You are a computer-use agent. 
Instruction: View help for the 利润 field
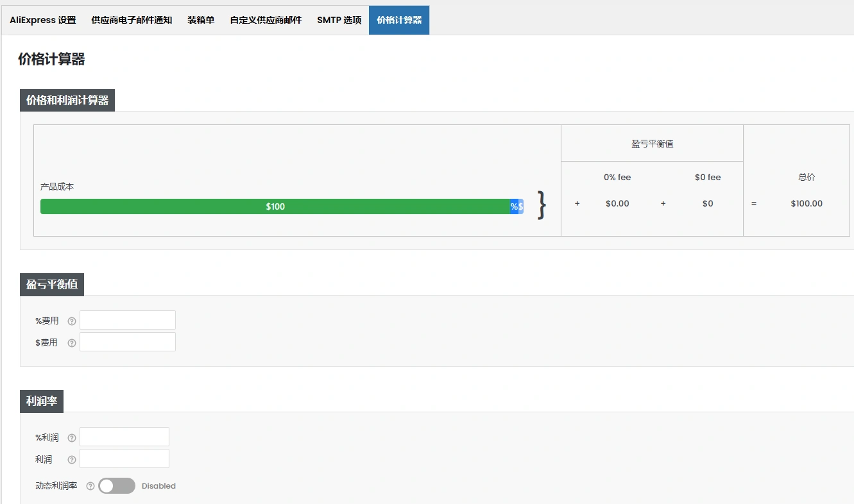pyautogui.click(x=71, y=459)
